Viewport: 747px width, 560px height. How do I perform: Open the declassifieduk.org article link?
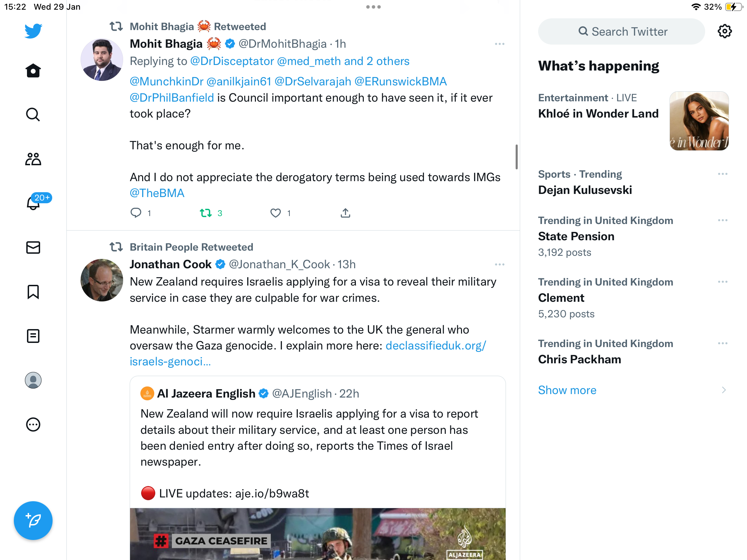[308, 353]
